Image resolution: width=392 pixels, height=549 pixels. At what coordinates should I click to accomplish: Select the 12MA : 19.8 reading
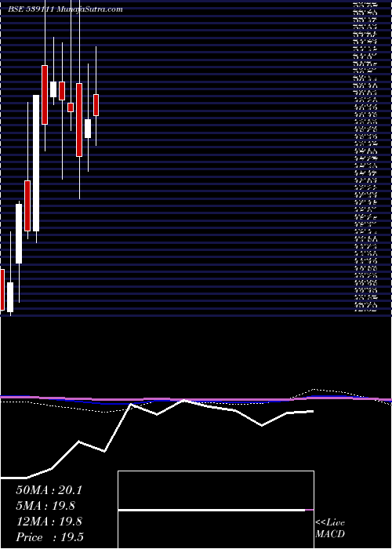tap(49, 522)
